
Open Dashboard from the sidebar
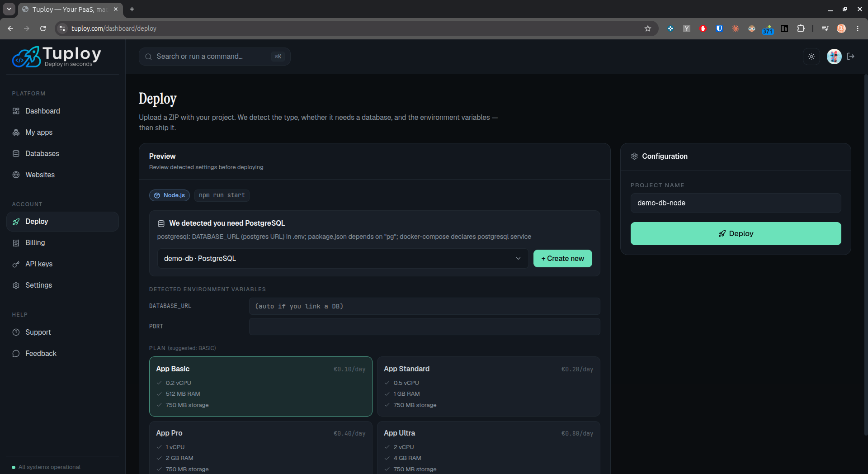62,111
